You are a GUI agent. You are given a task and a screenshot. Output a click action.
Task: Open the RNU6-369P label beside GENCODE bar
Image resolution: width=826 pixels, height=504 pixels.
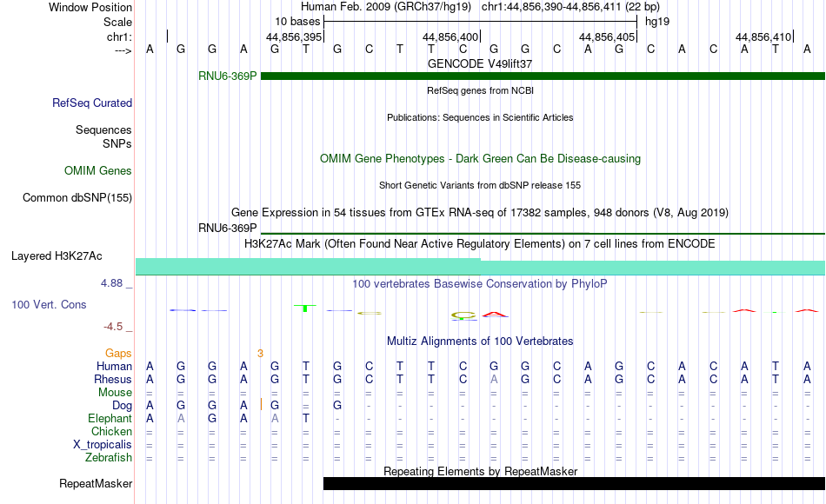[x=228, y=76]
